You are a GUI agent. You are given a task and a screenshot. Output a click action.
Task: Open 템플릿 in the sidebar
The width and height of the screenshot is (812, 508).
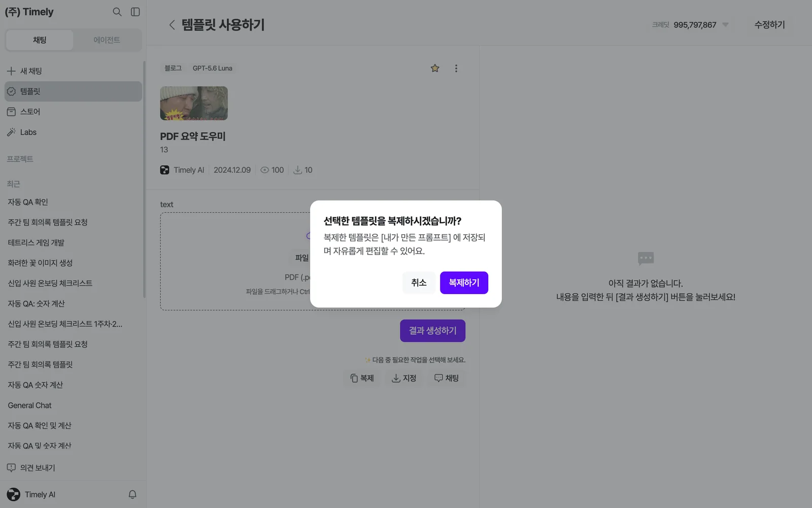click(73, 91)
